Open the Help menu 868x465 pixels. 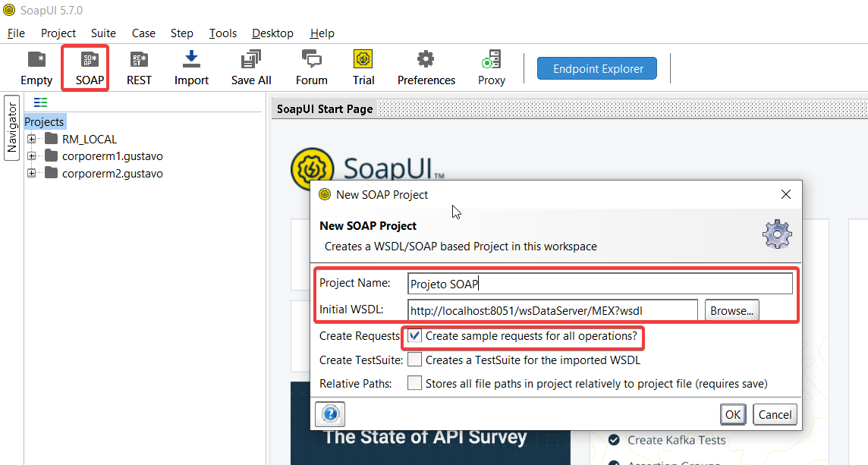322,33
